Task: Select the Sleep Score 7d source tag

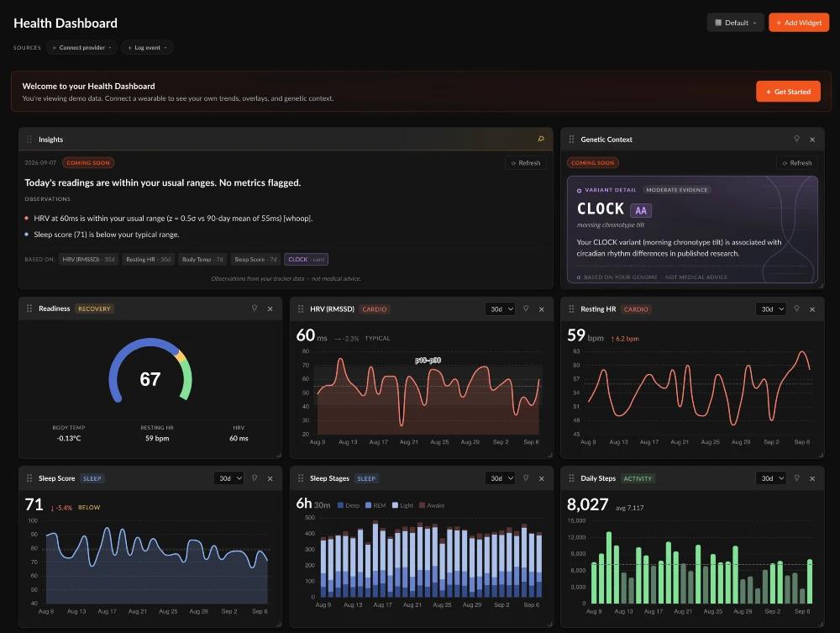Action: 255,260
